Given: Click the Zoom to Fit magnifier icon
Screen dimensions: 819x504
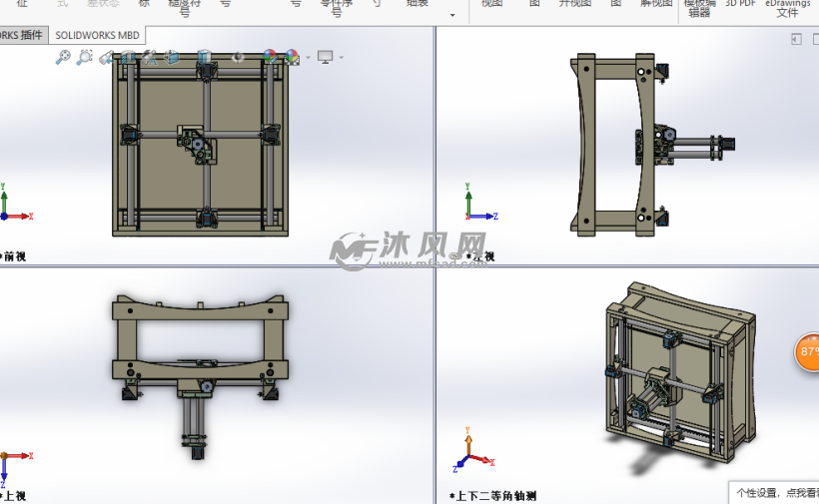Looking at the screenshot, I should pos(62,58).
